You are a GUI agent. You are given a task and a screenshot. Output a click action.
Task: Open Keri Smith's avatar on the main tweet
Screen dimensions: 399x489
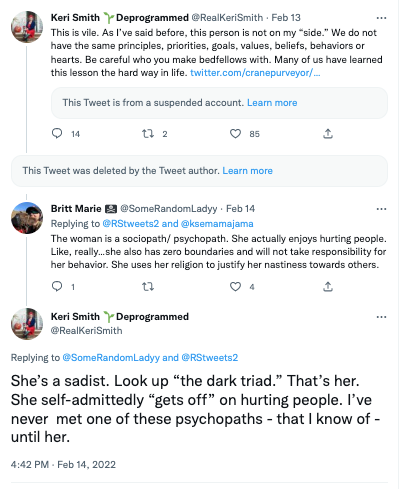coord(27,324)
